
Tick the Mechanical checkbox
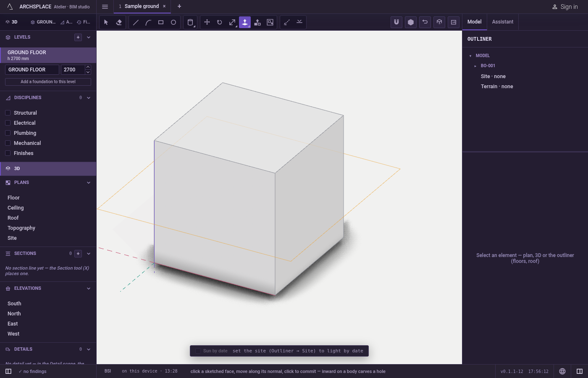coord(8,143)
